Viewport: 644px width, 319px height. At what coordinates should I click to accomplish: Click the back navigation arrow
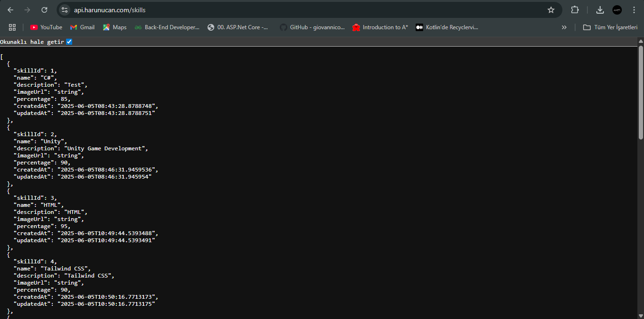pos(10,9)
